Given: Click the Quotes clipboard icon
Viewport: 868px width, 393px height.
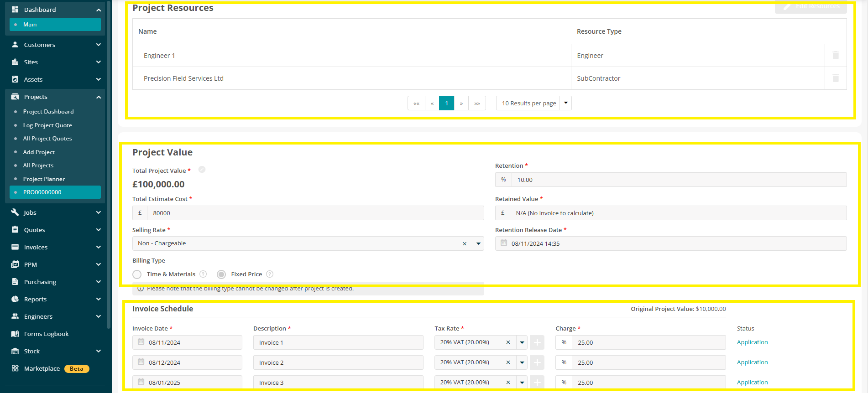Looking at the screenshot, I should (15, 230).
